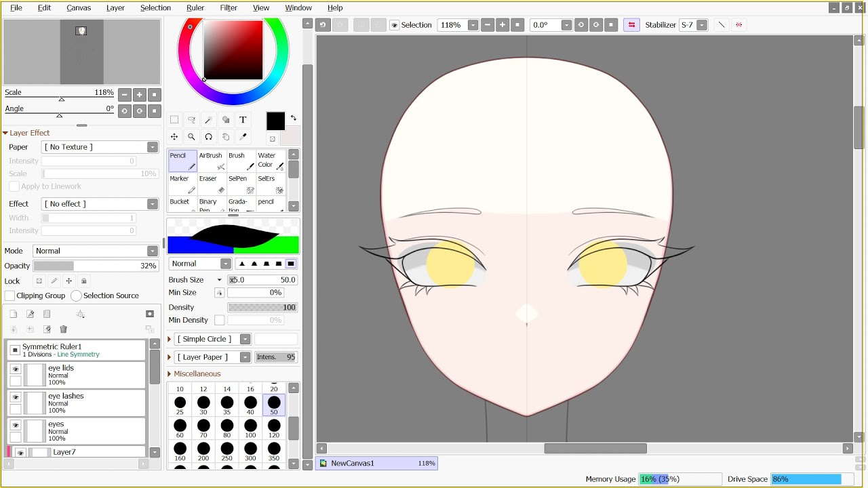This screenshot has height=488, width=868.
Task: Open the Effect dropdown
Action: [153, 204]
